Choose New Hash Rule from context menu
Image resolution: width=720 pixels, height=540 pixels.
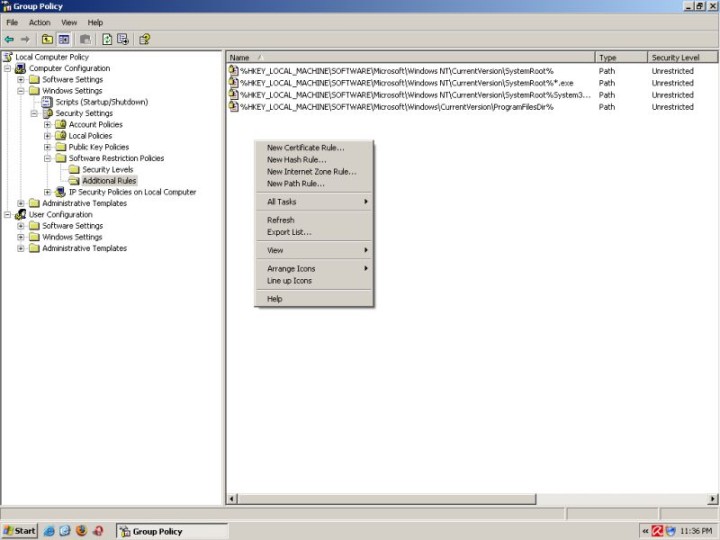(296, 160)
